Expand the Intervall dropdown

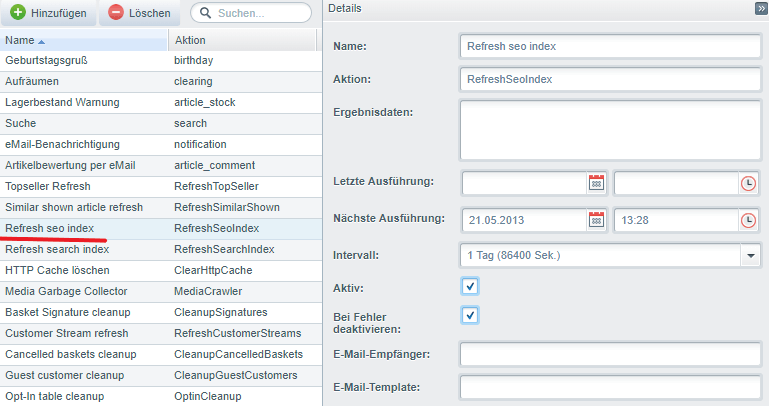[751, 255]
